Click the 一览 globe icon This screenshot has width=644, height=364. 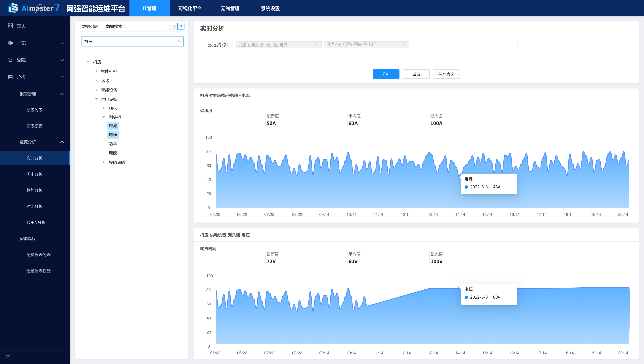(x=10, y=43)
